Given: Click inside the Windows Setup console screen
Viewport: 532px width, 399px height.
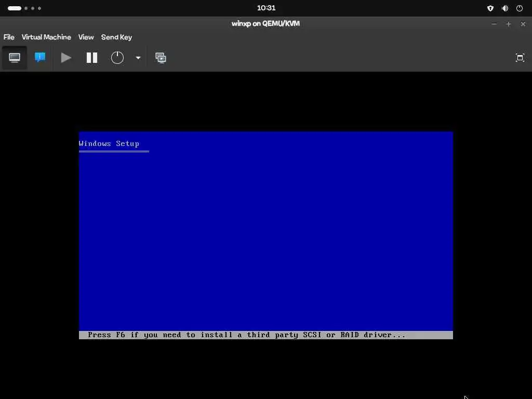Looking at the screenshot, I should tap(266, 235).
